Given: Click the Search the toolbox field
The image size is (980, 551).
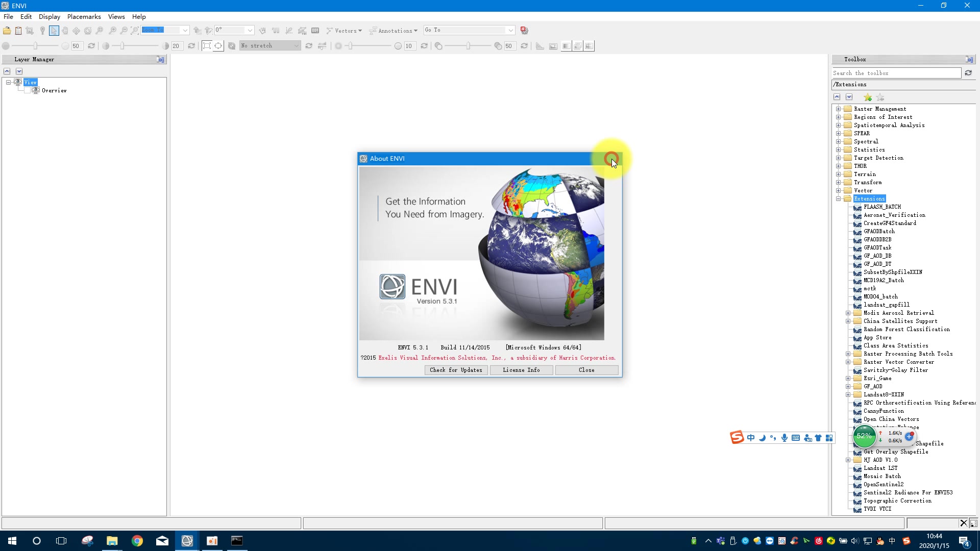Looking at the screenshot, I should (896, 73).
